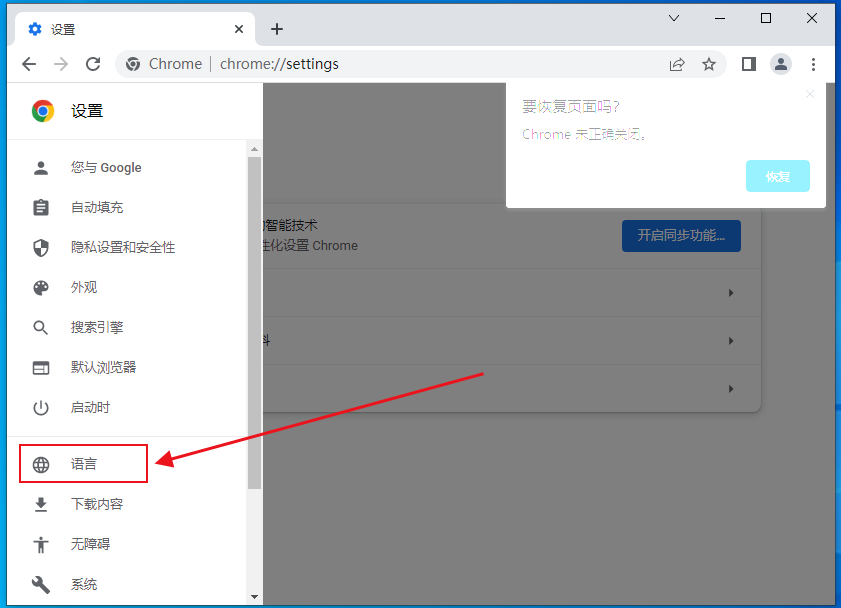The width and height of the screenshot is (841, 608).
Task: Dismiss the restore pages popup with X
Action: (x=810, y=94)
